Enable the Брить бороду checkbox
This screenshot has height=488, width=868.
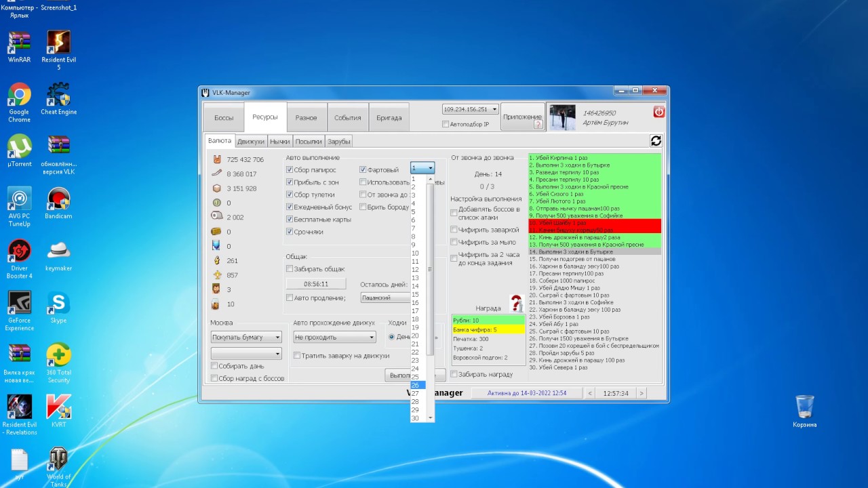363,207
